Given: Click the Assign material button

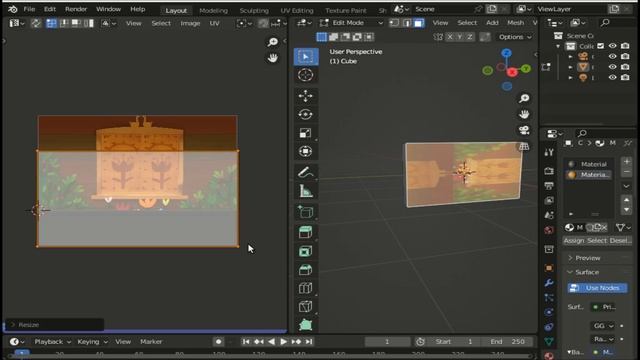Looking at the screenshot, I should pyautogui.click(x=574, y=241).
